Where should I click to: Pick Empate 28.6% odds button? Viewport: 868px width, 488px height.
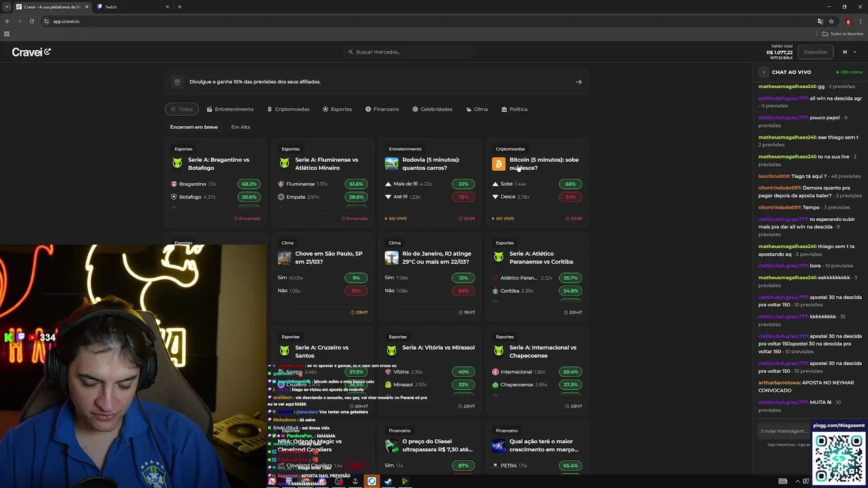pyautogui.click(x=356, y=197)
